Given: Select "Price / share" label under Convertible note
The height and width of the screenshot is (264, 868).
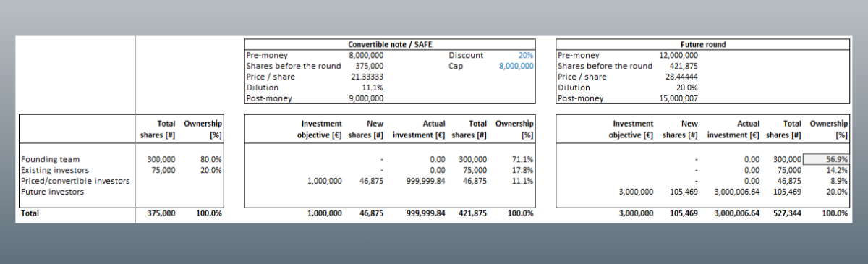Looking at the screenshot, I should click(271, 77).
